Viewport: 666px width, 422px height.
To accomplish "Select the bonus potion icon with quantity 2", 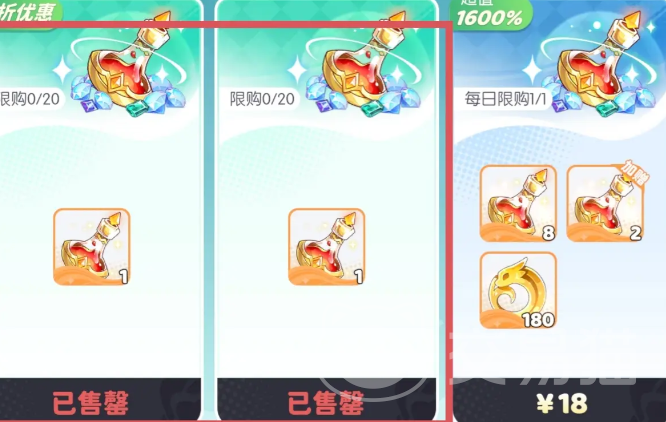I will (605, 203).
